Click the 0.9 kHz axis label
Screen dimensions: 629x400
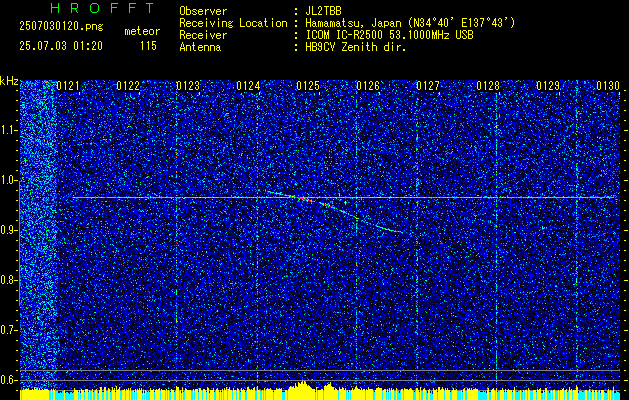[x=9, y=230]
